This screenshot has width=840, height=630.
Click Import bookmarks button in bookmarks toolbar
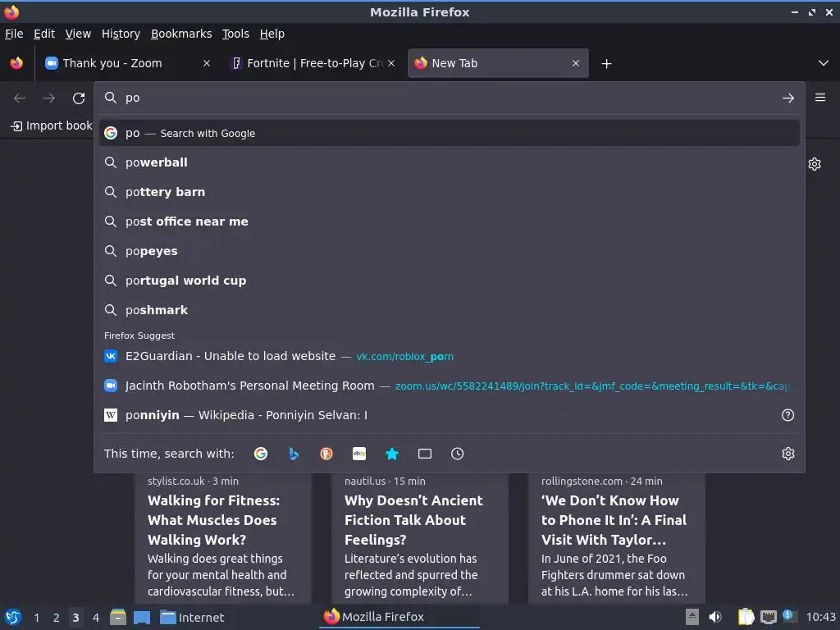[x=52, y=126]
